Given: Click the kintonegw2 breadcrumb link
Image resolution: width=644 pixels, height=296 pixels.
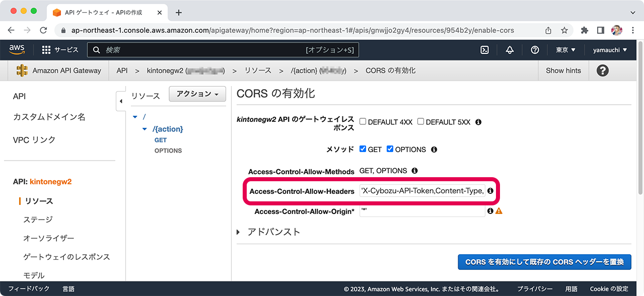Looking at the screenshot, I should point(186,70).
